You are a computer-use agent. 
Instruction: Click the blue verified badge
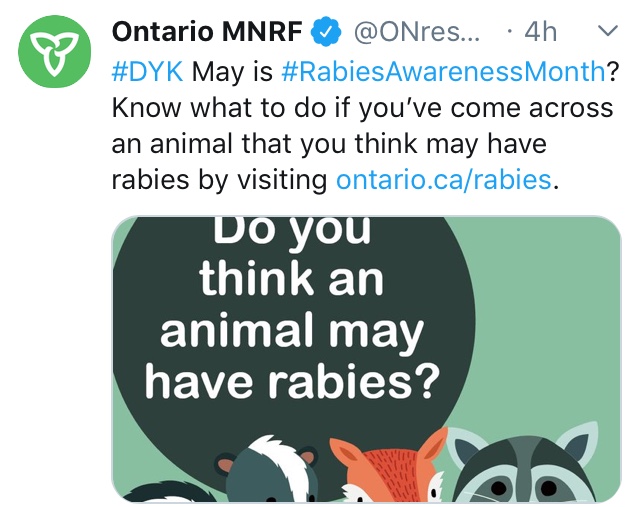click(324, 33)
